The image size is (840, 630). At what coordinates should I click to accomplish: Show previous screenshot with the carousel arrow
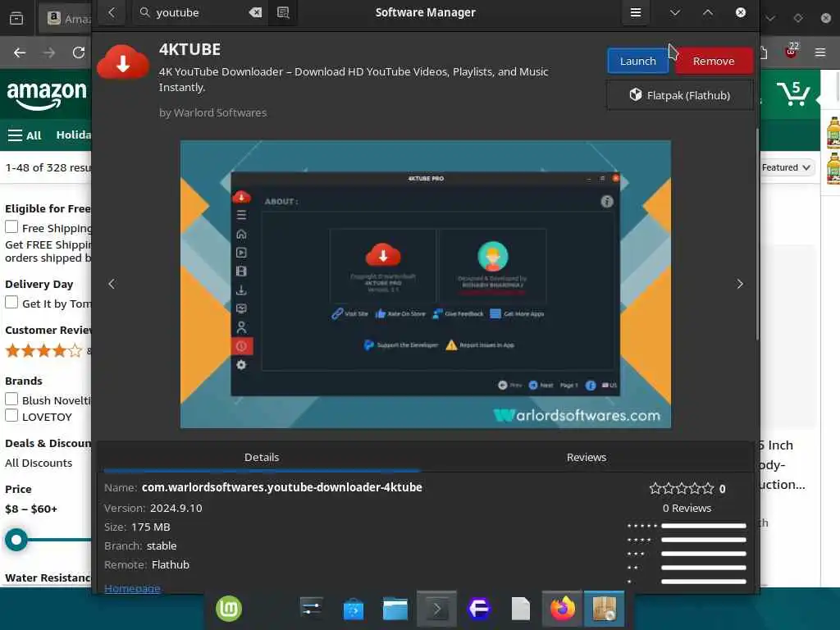(112, 284)
